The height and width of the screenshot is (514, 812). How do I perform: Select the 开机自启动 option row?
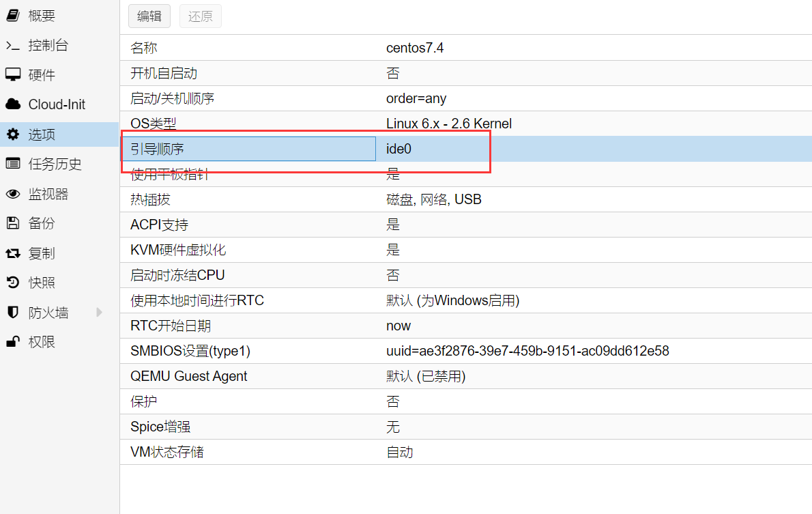[465, 73]
